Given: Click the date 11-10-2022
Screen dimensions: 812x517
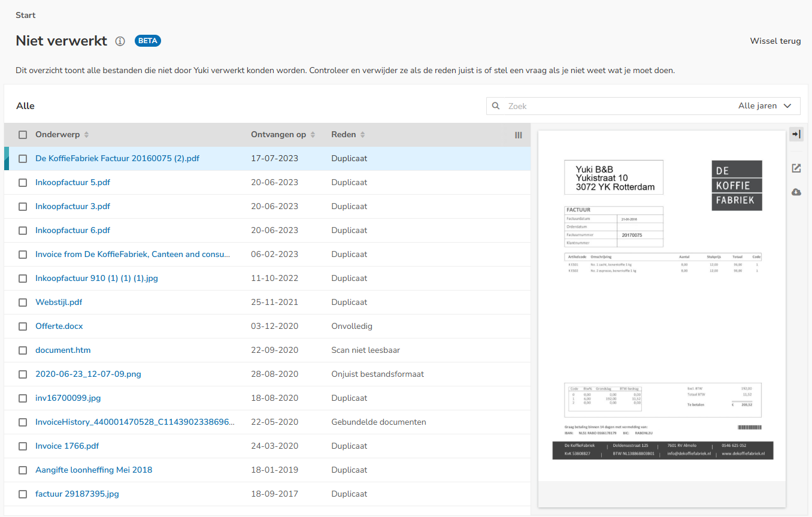Looking at the screenshot, I should 274,279.
